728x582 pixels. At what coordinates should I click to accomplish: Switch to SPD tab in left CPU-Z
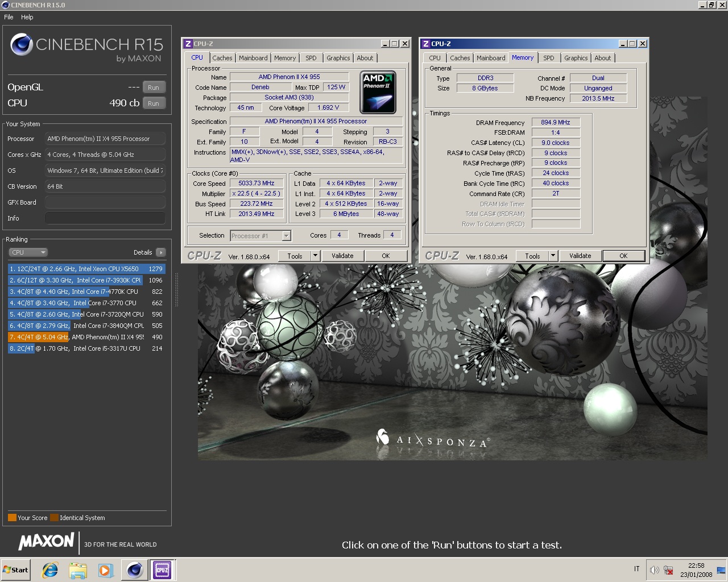311,58
